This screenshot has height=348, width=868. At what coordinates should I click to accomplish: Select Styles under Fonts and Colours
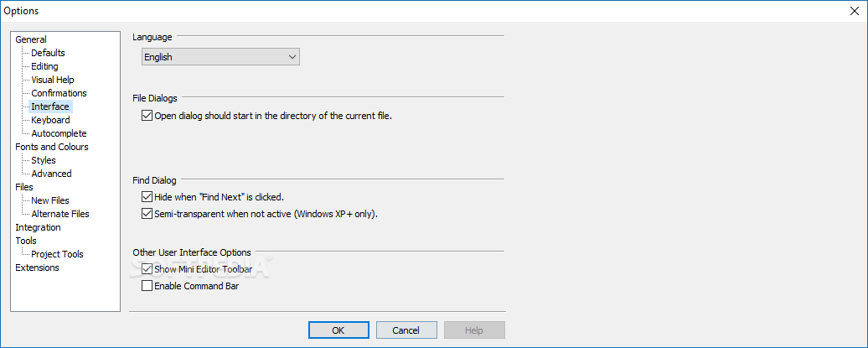(44, 160)
